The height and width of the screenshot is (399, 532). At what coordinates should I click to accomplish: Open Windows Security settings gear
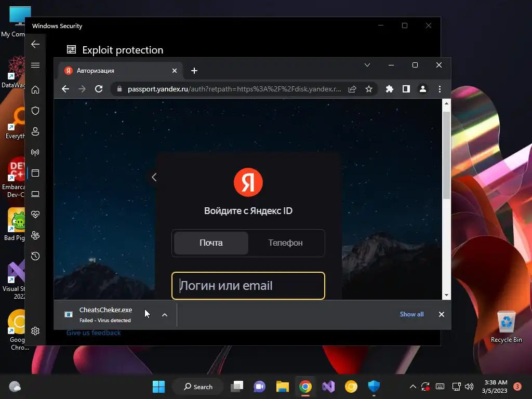pyautogui.click(x=35, y=331)
